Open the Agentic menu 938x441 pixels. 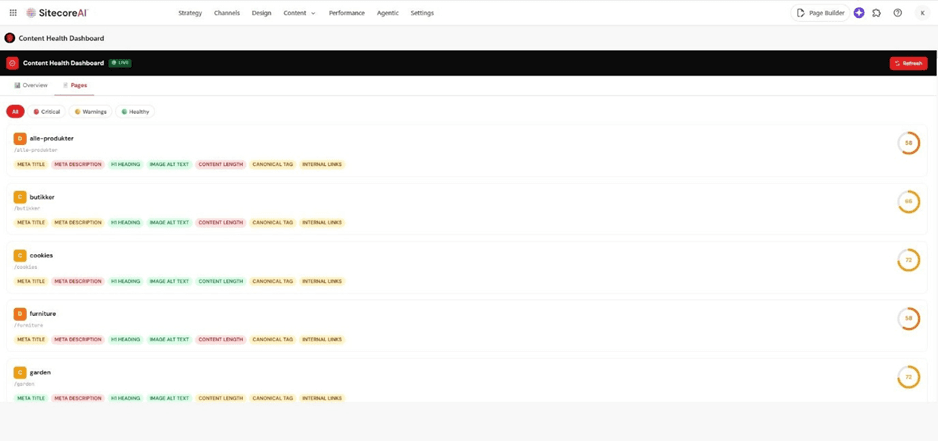388,13
